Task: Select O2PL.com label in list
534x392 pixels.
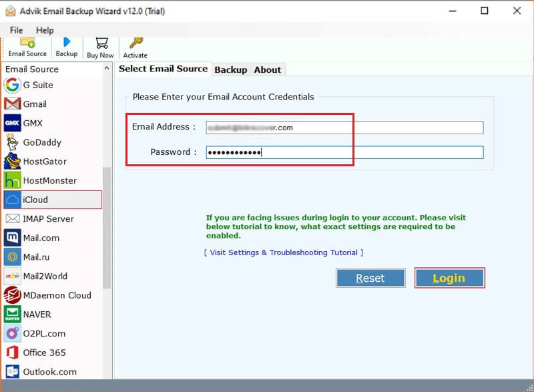Action: 44,333
